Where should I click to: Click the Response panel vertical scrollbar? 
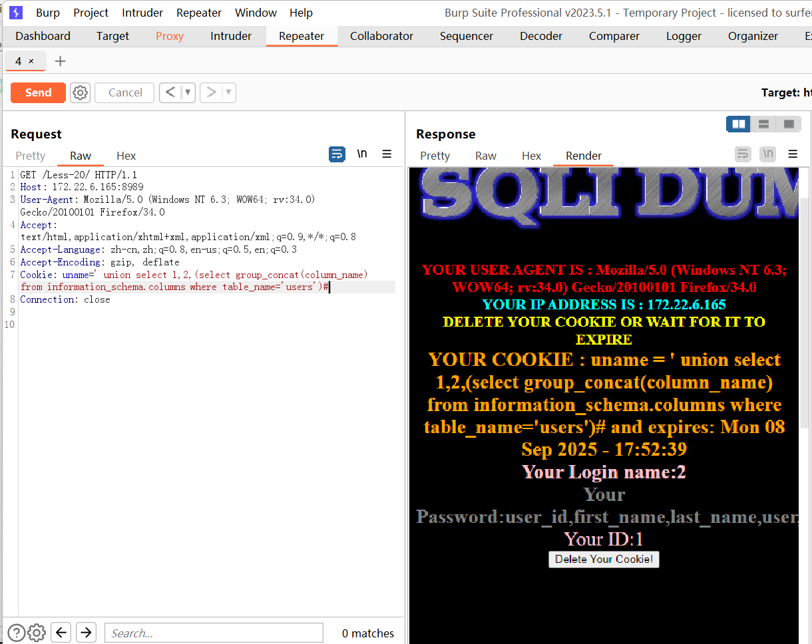[x=804, y=313]
